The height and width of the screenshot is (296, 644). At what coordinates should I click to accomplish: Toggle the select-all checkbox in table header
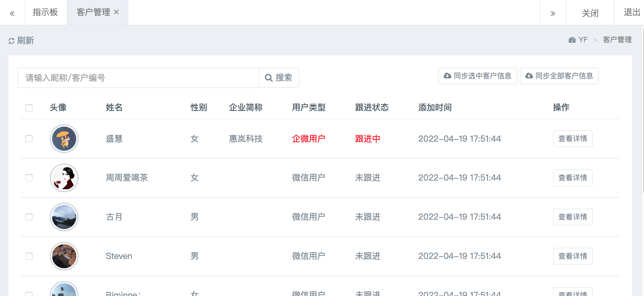[x=29, y=108]
